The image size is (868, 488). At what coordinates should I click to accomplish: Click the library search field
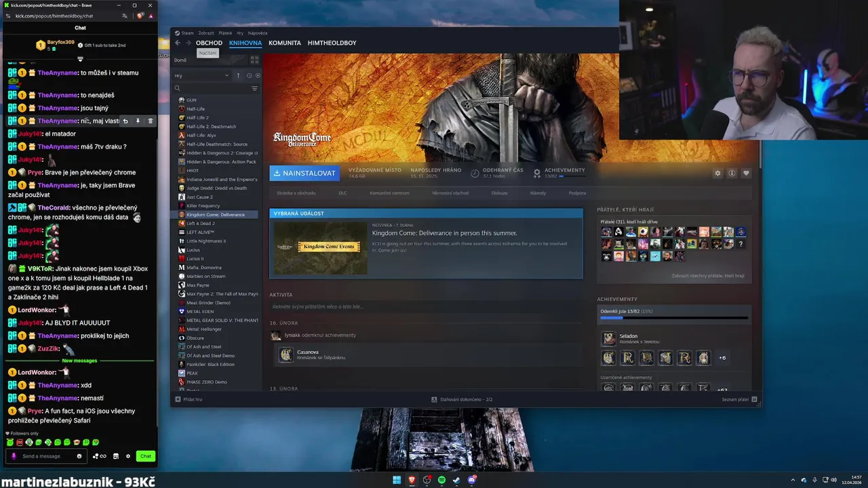(x=215, y=88)
